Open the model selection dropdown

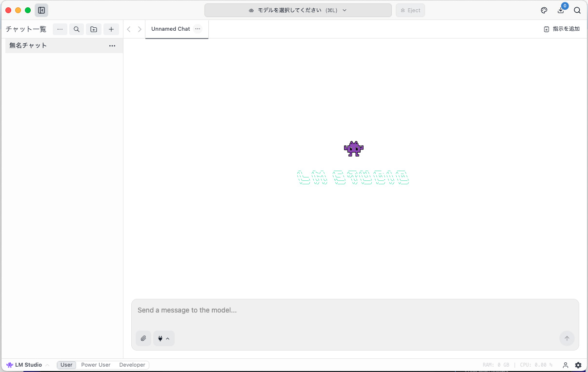pyautogui.click(x=298, y=10)
